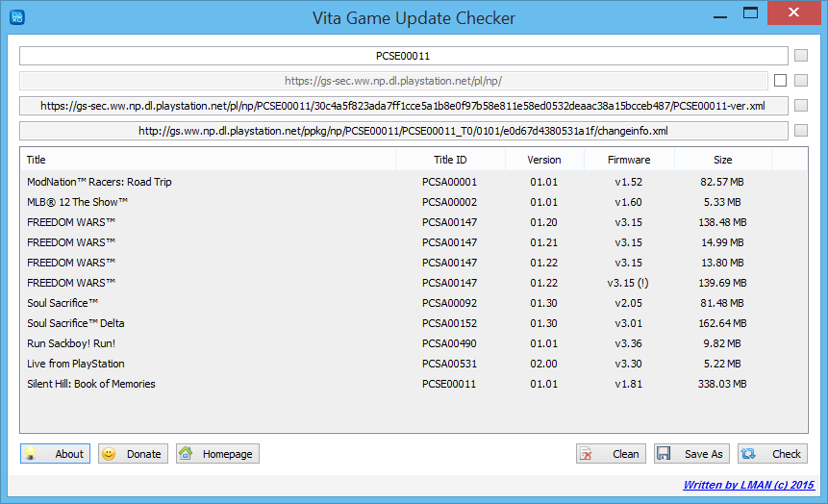Screen dimensions: 828x504
Task: Click the Donate smiley face button
Action: pos(133,454)
